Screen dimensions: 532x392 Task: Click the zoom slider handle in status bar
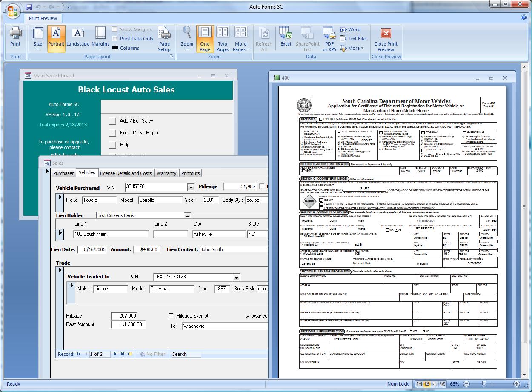coord(484,384)
